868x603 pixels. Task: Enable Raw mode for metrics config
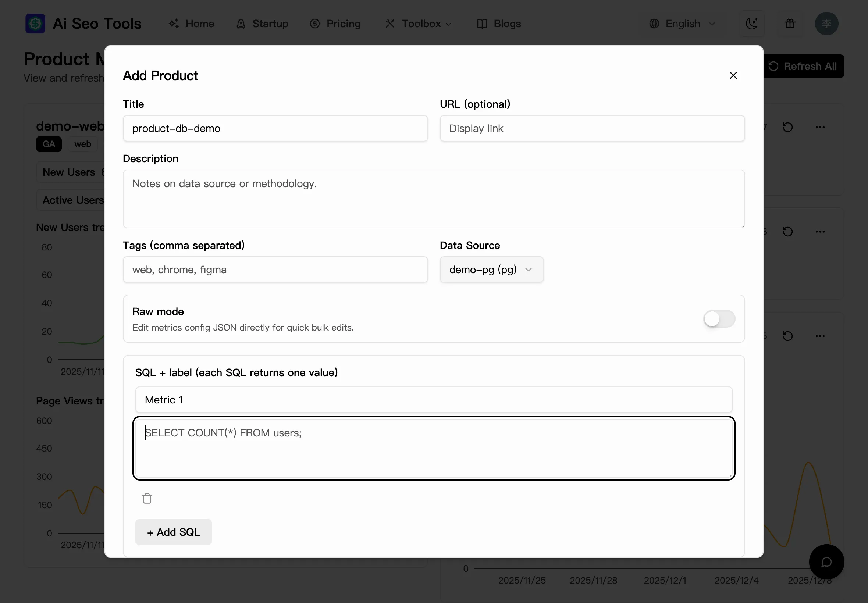(718, 319)
